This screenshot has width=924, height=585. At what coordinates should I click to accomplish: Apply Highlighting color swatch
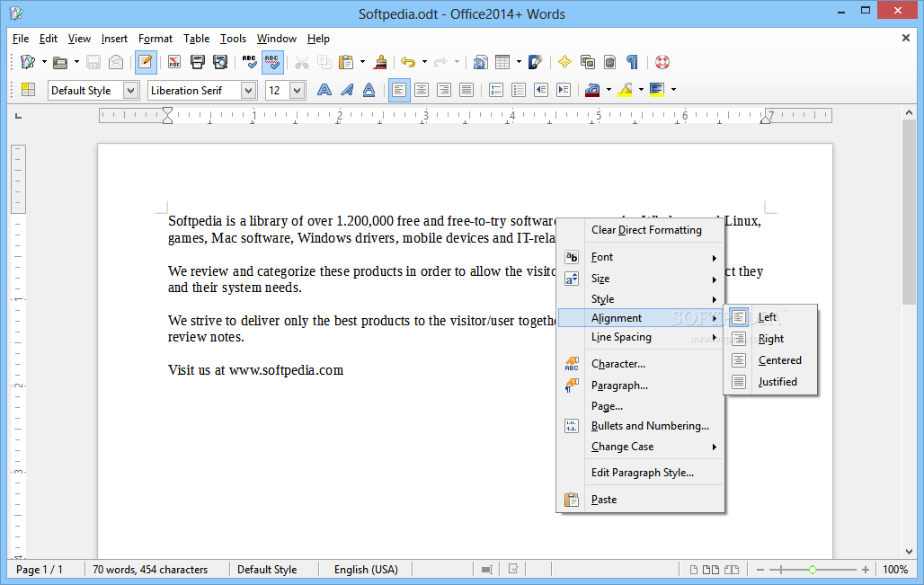click(x=626, y=90)
